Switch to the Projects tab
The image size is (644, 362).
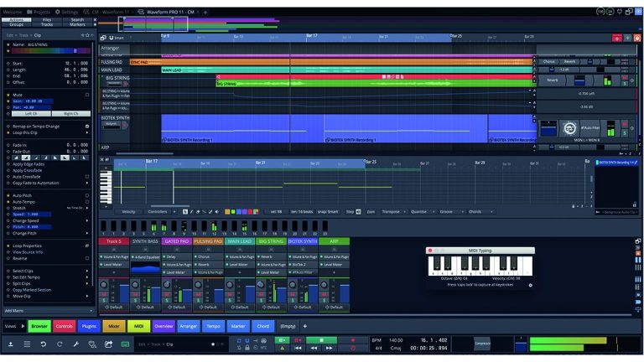point(39,12)
